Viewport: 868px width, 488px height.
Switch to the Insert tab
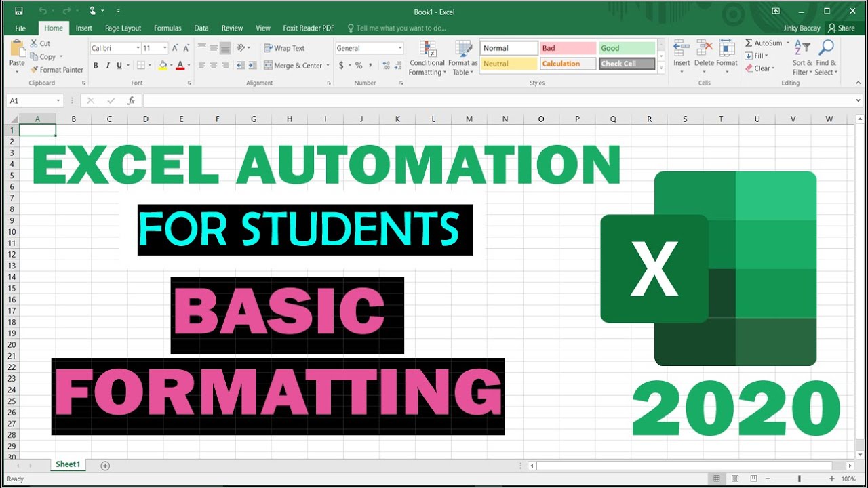pos(84,28)
